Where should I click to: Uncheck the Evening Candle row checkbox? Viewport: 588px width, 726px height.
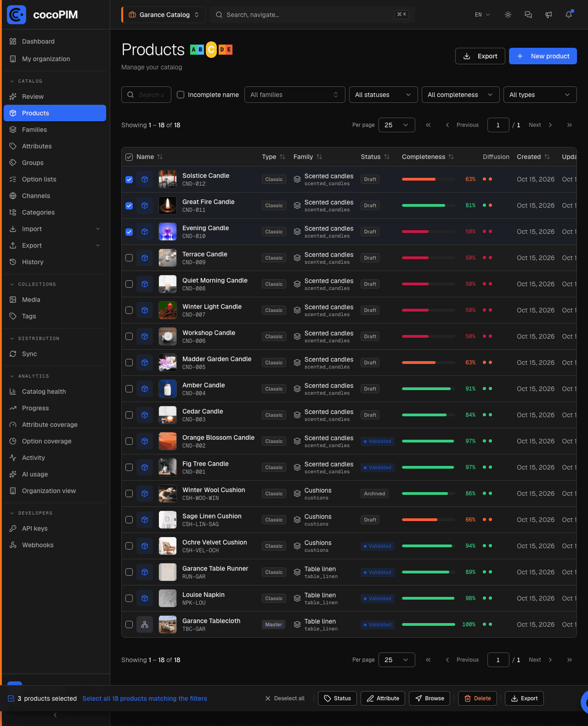click(129, 232)
